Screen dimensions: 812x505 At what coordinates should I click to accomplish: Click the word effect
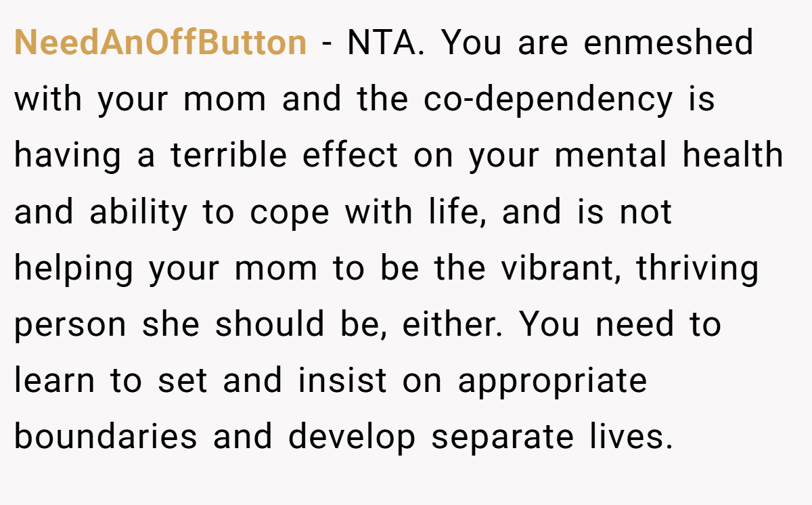[351, 156]
